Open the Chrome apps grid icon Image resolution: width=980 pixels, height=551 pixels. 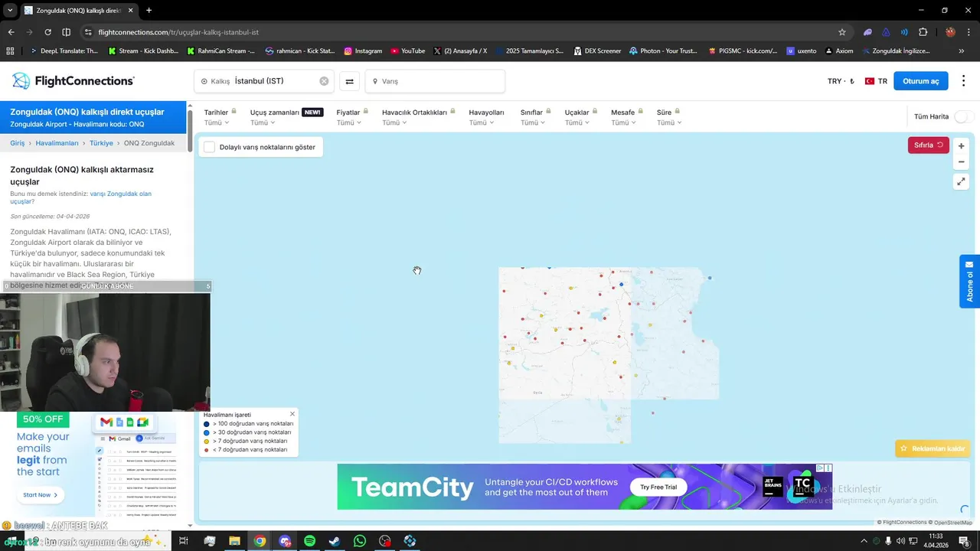pyautogui.click(x=10, y=51)
